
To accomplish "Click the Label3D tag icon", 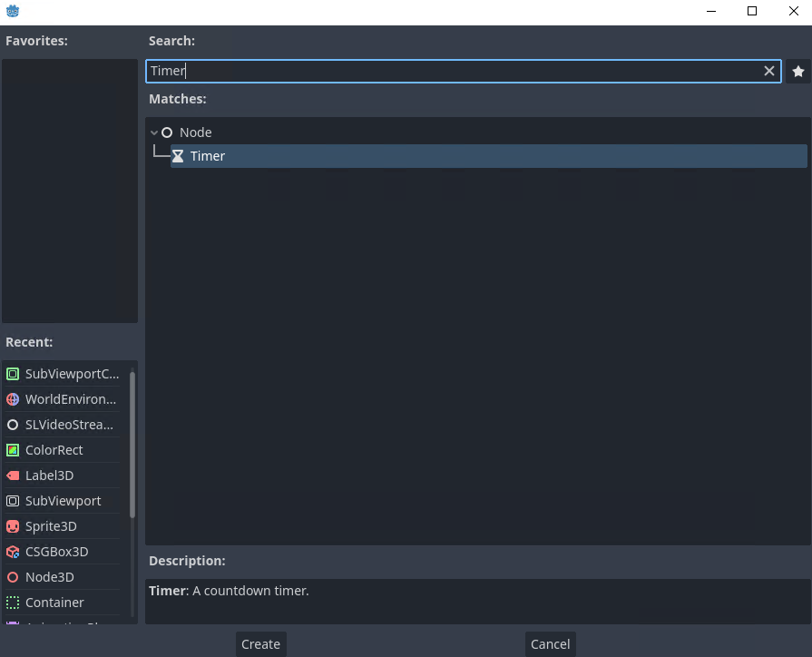I will pos(13,476).
